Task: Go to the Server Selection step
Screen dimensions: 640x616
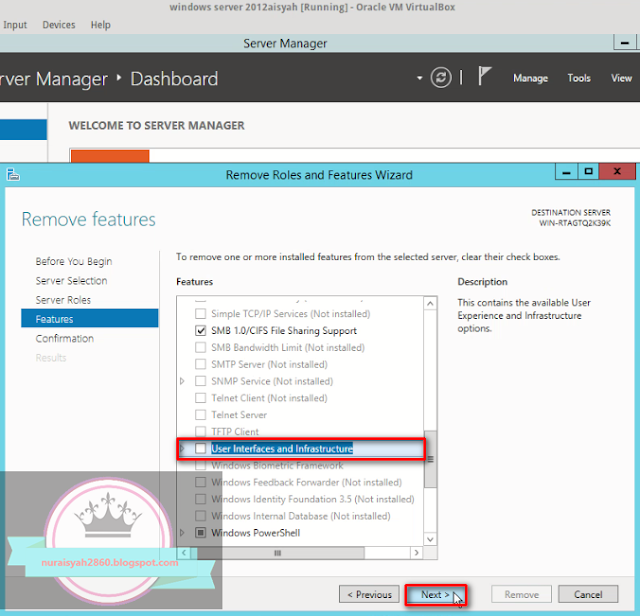Action: [x=71, y=280]
